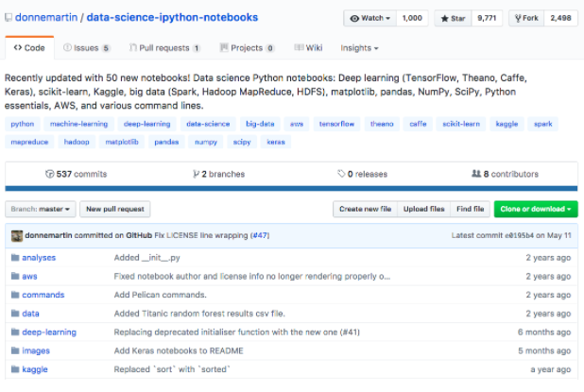Viewport: 584px width, 392px height.
Task: Select the python topic tag
Action: (x=23, y=124)
